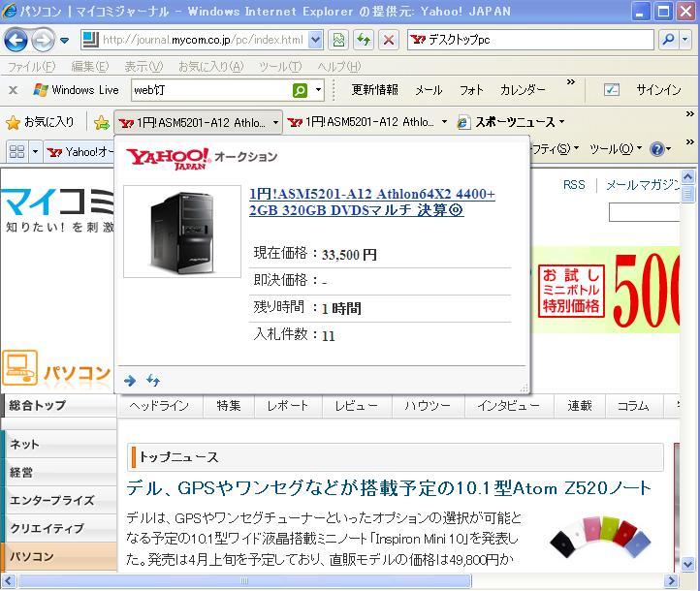
Task: Expand command bar overflow chevron
Action: (x=690, y=141)
